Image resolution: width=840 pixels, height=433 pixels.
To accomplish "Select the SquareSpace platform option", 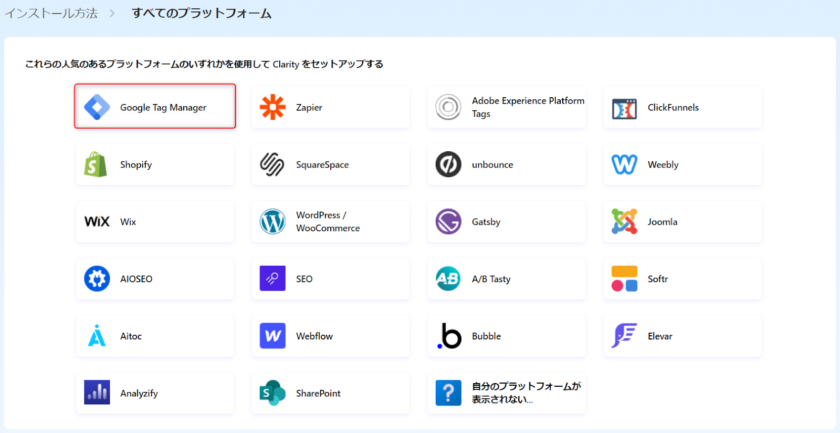I will 330,165.
